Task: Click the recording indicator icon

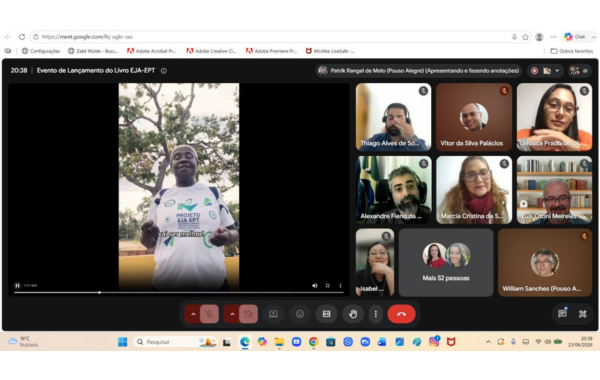Action: click(x=534, y=71)
